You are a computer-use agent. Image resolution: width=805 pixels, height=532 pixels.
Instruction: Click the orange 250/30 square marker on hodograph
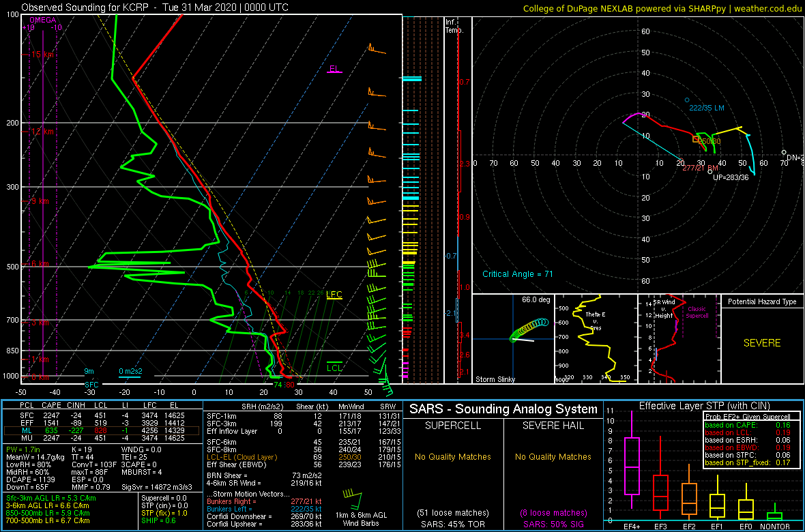pyautogui.click(x=696, y=139)
